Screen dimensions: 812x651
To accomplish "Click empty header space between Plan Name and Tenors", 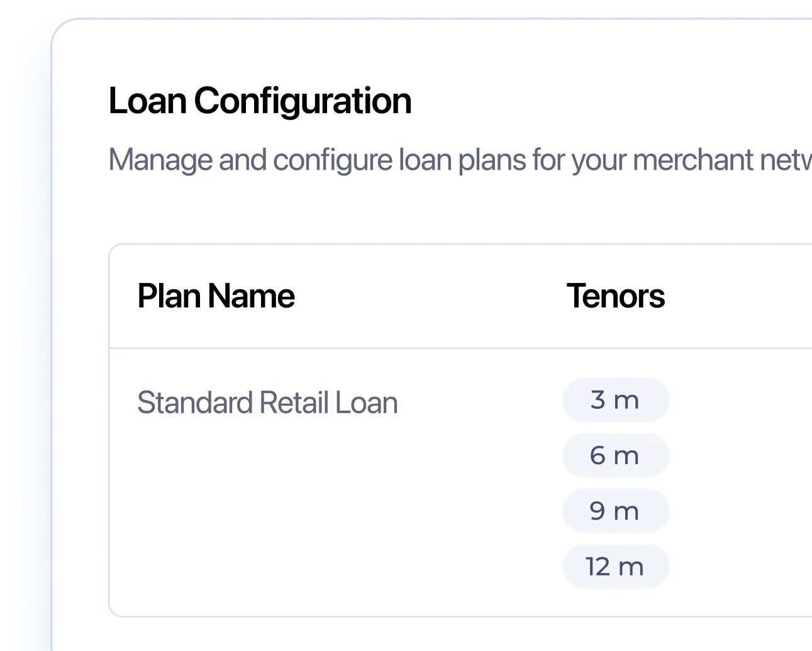I will click(428, 296).
